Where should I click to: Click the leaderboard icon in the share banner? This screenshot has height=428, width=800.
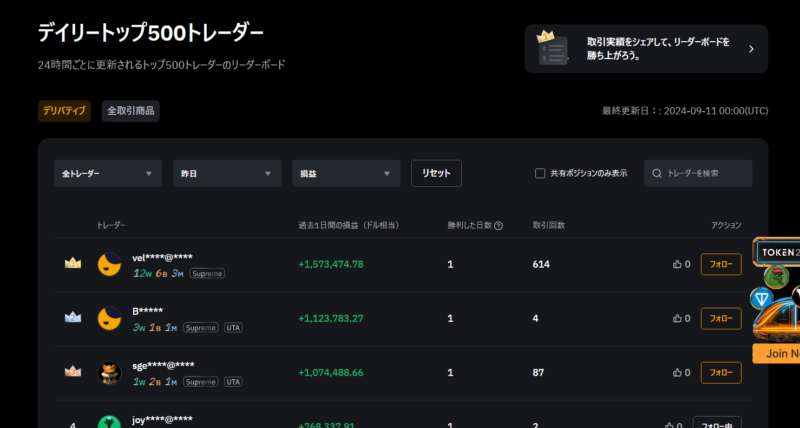pyautogui.click(x=552, y=48)
